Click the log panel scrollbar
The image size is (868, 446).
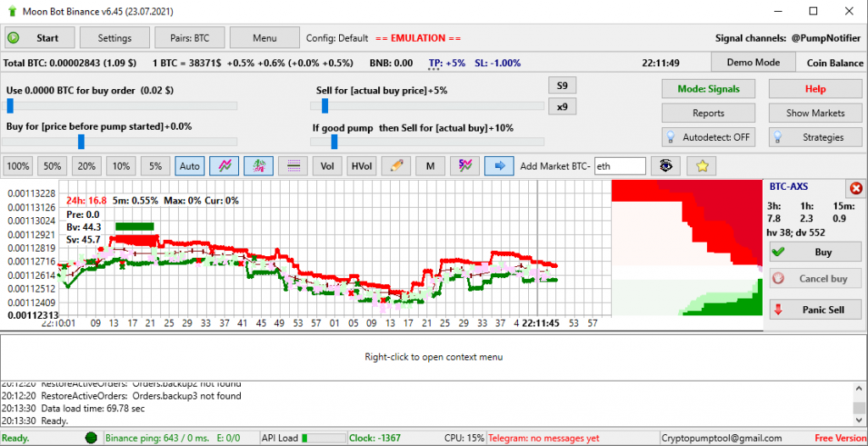[x=859, y=404]
